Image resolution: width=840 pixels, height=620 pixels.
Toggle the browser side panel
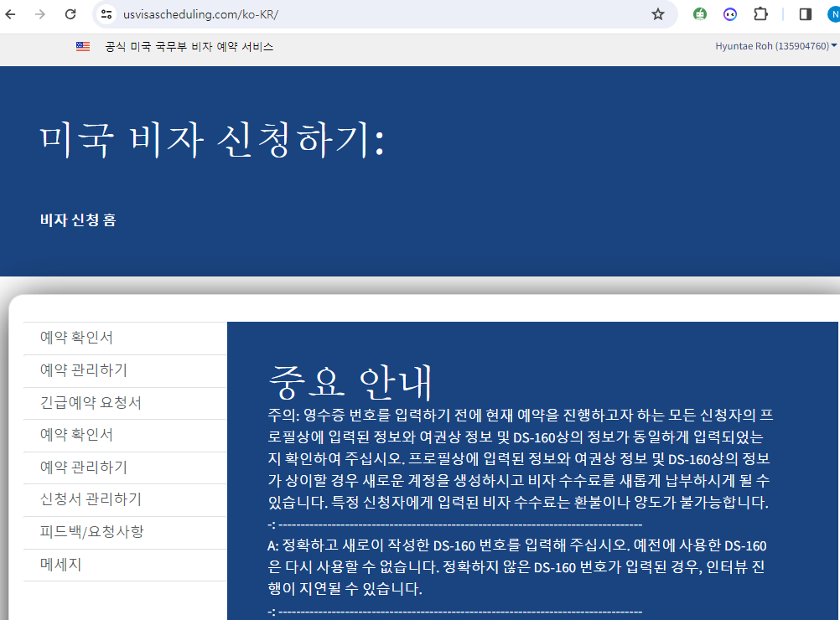pos(805,14)
